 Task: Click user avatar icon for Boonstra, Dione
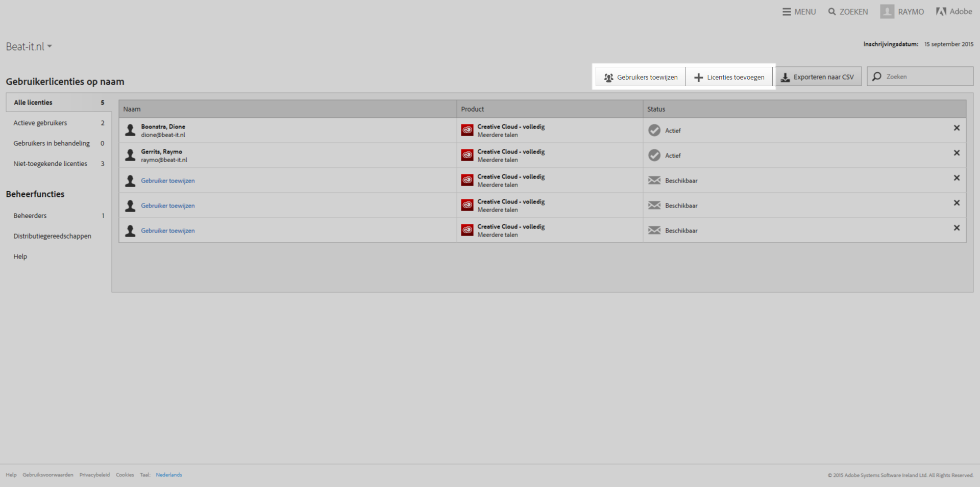pyautogui.click(x=130, y=130)
